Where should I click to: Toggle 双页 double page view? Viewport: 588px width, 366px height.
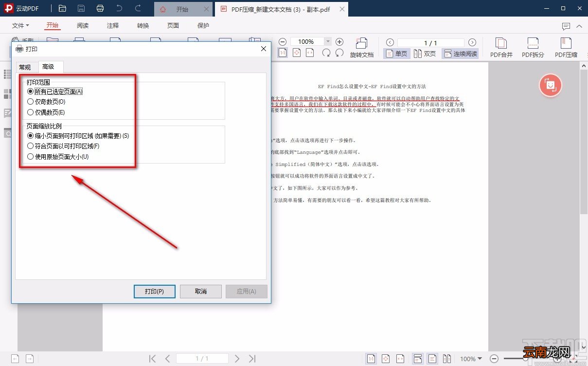click(x=425, y=54)
